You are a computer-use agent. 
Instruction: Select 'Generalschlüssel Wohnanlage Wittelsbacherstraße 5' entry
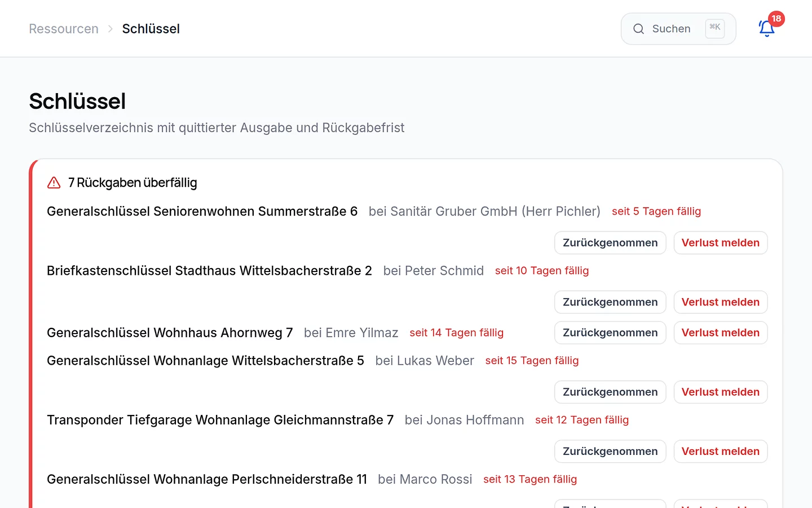point(205,360)
